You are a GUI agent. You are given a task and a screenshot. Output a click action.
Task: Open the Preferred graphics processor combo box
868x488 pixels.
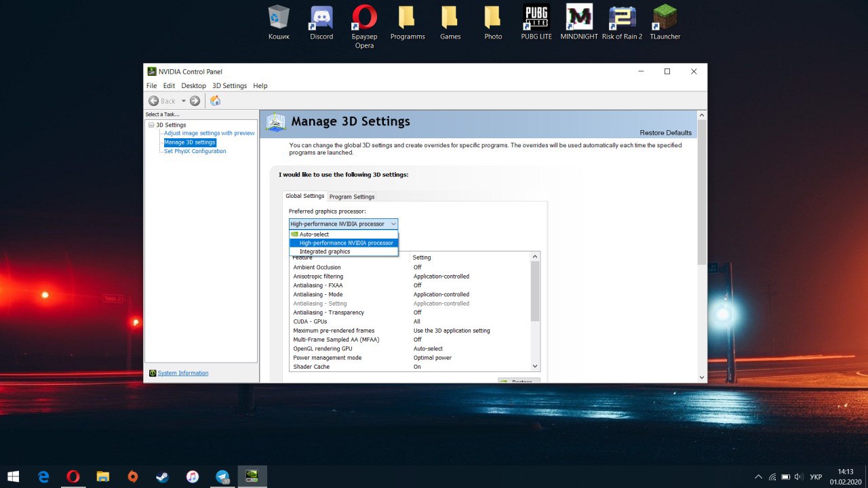point(343,224)
